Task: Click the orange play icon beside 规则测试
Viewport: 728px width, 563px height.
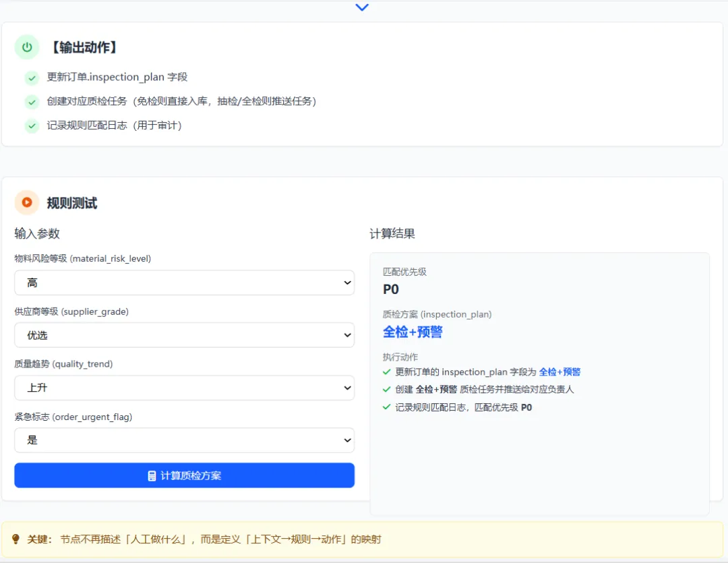Action: pyautogui.click(x=27, y=202)
